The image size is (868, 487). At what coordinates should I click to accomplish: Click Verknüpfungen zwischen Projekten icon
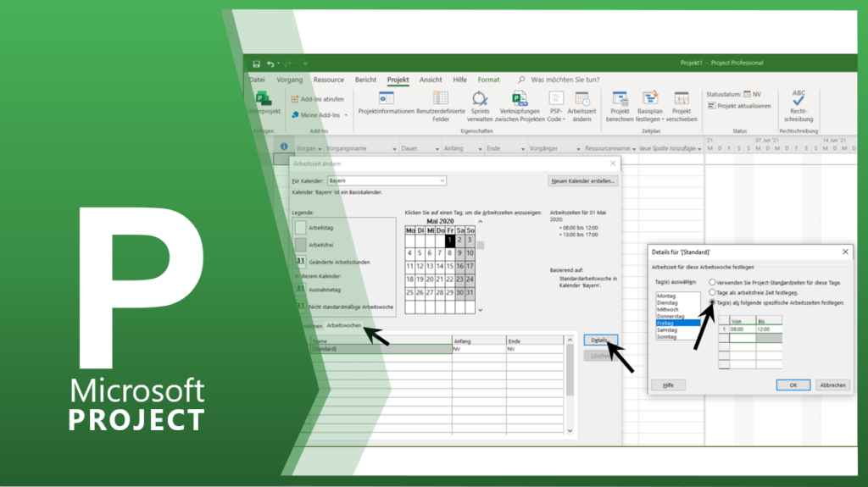coord(520,98)
